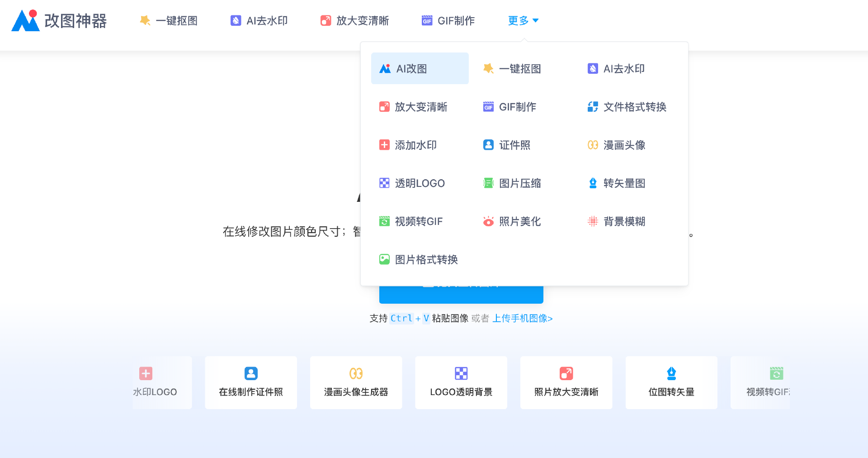
Task: Select the AI去水印 watermark removal icon
Action: 593,68
